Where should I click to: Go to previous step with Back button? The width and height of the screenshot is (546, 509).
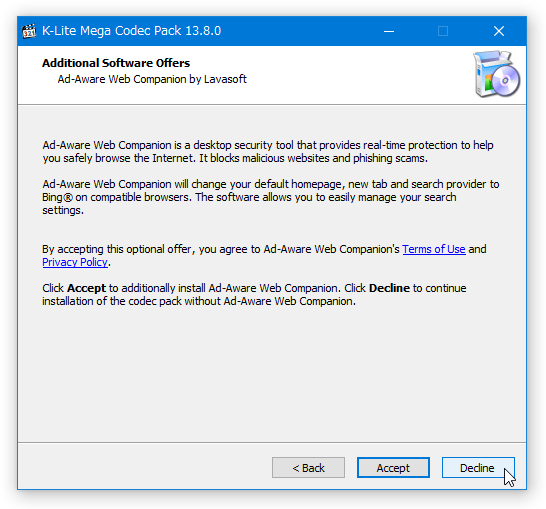[x=308, y=468]
